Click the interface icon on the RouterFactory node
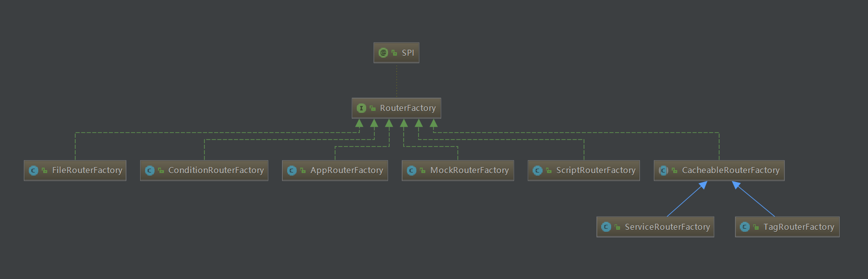Viewport: 868px width, 279px height. click(361, 108)
